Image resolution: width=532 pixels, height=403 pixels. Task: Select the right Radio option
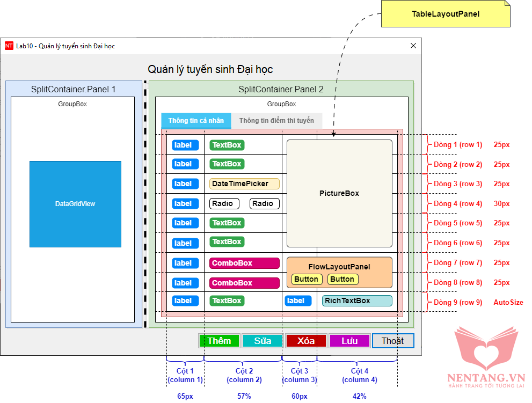point(263,203)
